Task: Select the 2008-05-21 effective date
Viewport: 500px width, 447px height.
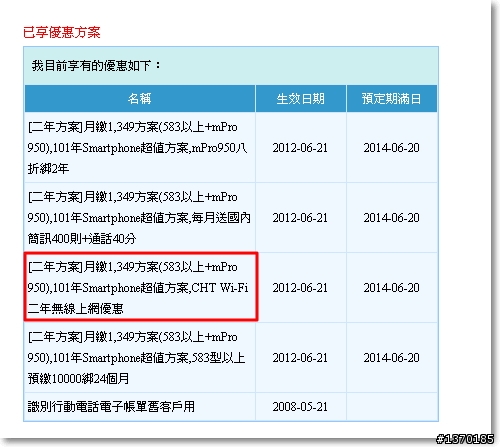Action: point(300,407)
